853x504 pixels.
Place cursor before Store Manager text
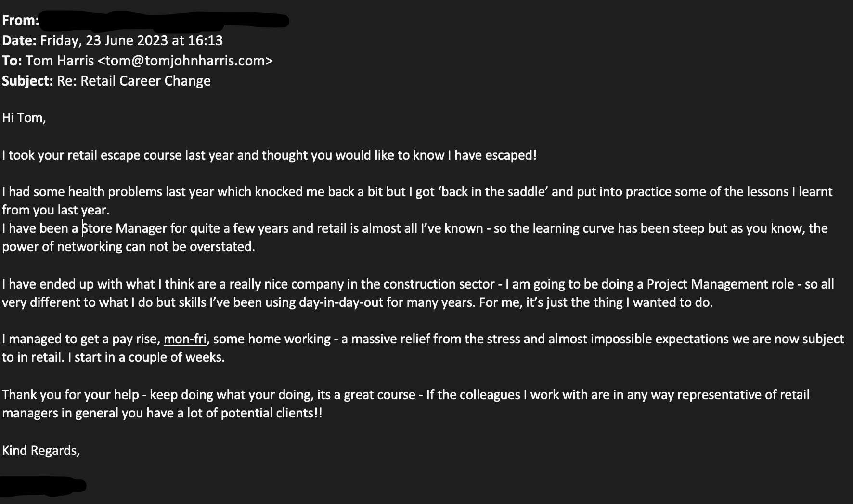[82, 228]
